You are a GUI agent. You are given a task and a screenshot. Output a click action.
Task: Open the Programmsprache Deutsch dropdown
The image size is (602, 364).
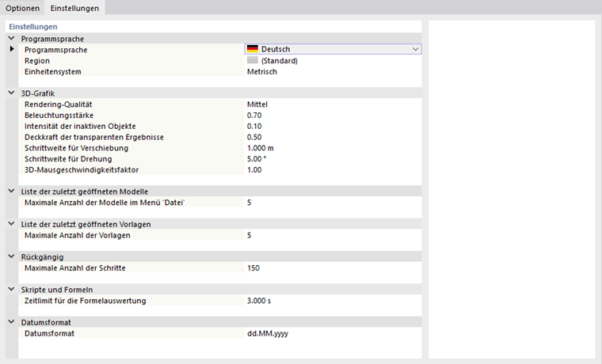pos(415,49)
